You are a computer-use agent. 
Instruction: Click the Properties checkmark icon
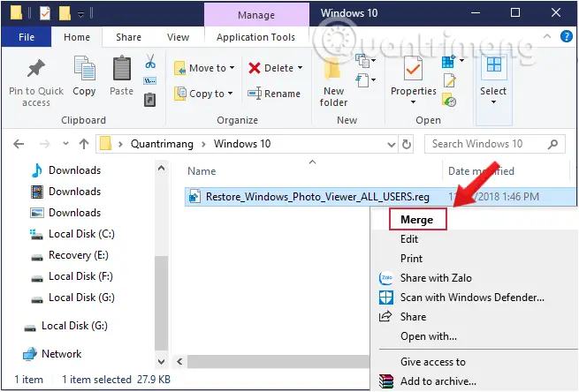coord(413,68)
